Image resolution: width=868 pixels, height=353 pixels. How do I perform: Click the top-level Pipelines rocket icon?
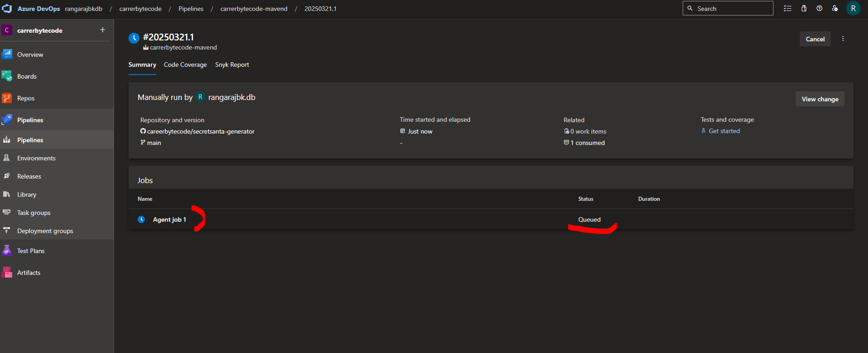coord(7,120)
